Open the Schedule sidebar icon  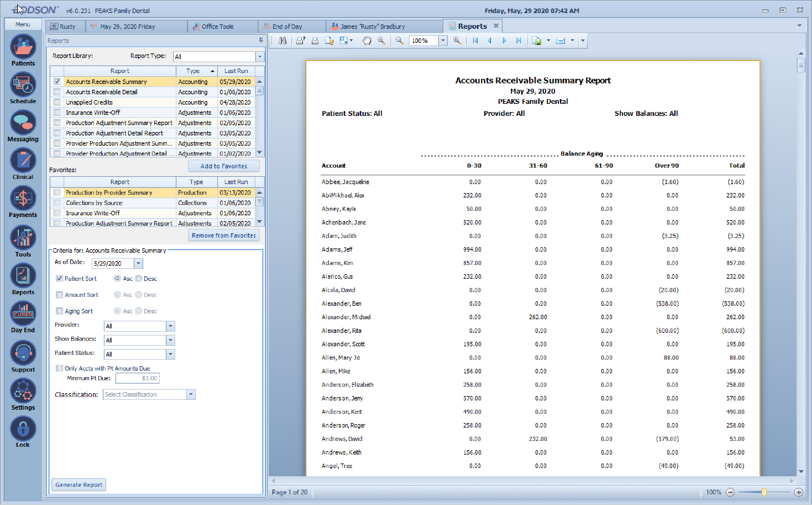click(23, 85)
